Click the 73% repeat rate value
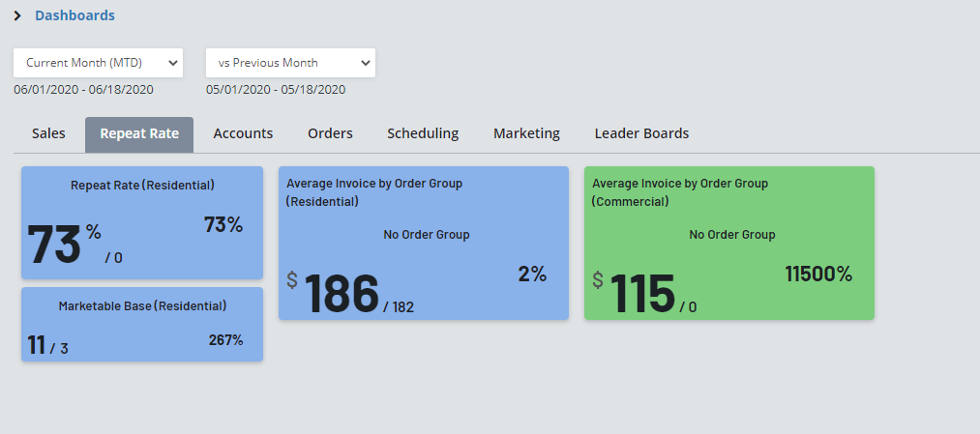The width and height of the screenshot is (980, 434). point(54,245)
